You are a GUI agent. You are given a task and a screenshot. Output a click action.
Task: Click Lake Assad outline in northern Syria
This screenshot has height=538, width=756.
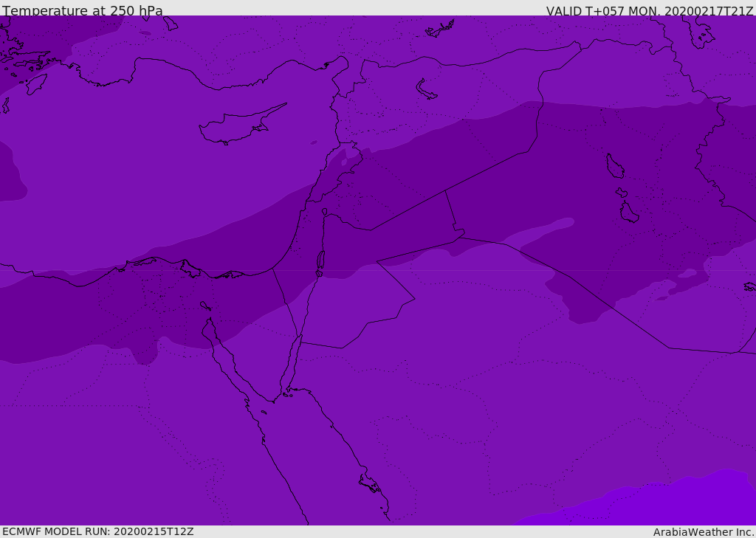point(426,90)
